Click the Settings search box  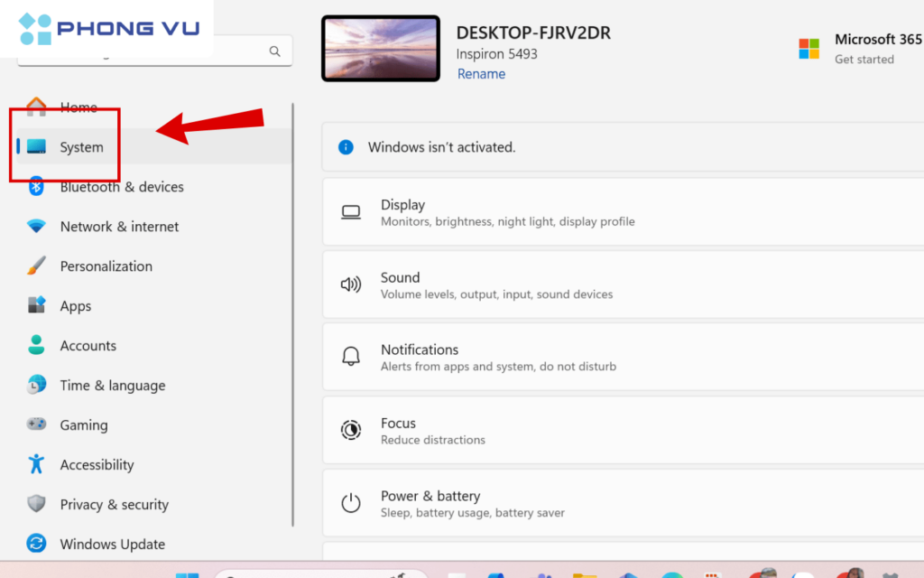pyautogui.click(x=153, y=51)
